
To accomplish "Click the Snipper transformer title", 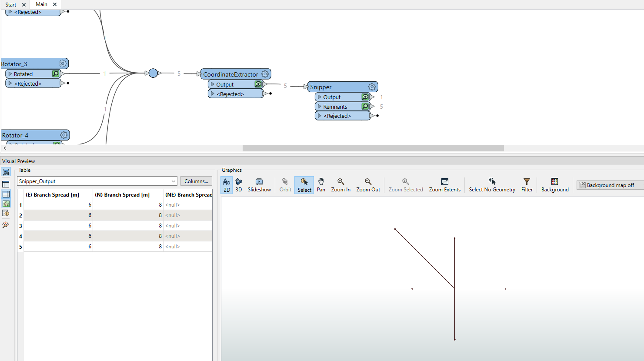I will tap(321, 87).
